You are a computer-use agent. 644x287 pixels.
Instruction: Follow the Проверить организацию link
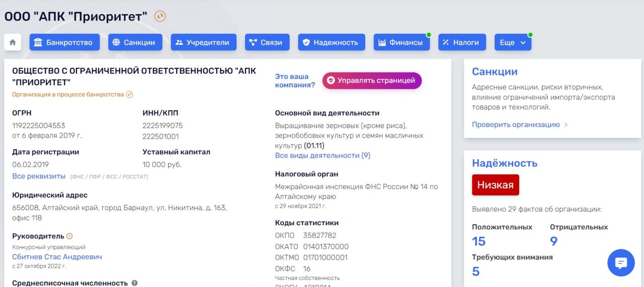pos(520,124)
